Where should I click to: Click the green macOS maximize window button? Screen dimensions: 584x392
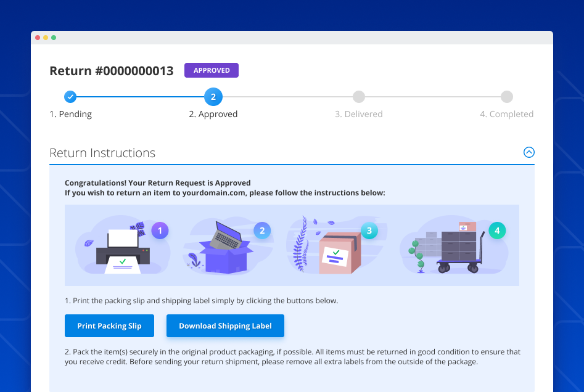pos(54,38)
